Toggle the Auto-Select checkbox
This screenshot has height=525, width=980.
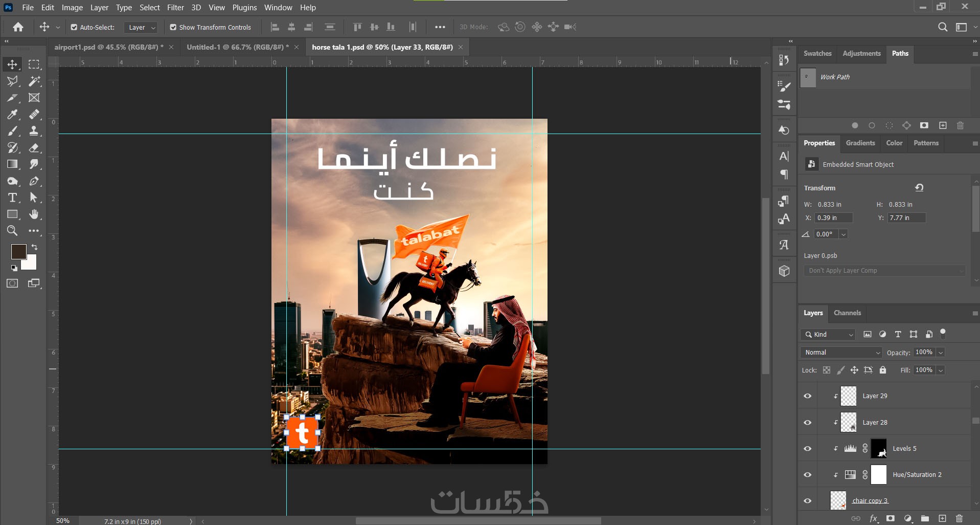(74, 27)
